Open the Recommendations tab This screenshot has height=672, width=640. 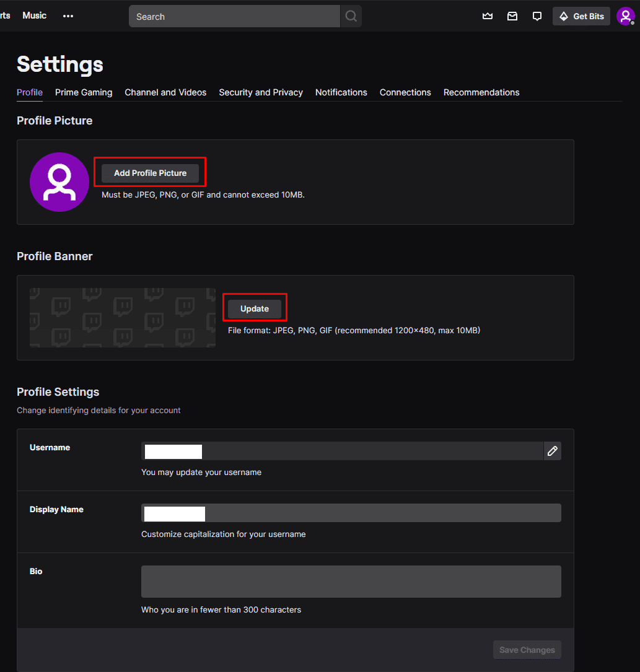[x=481, y=92]
